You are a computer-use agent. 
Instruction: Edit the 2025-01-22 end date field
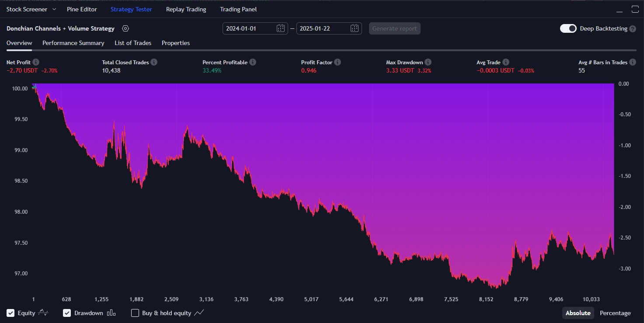[x=329, y=28]
